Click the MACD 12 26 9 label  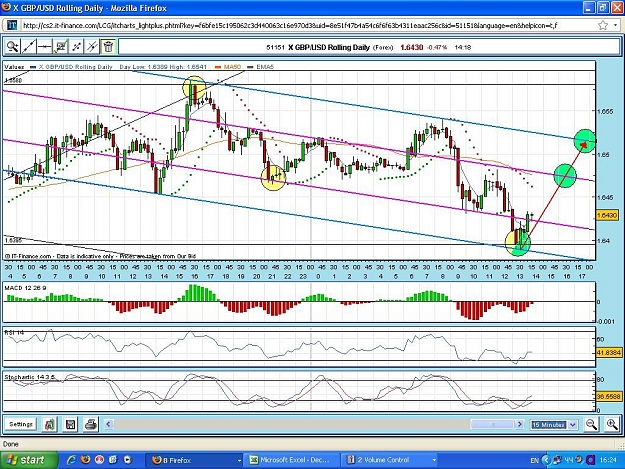click(25, 288)
